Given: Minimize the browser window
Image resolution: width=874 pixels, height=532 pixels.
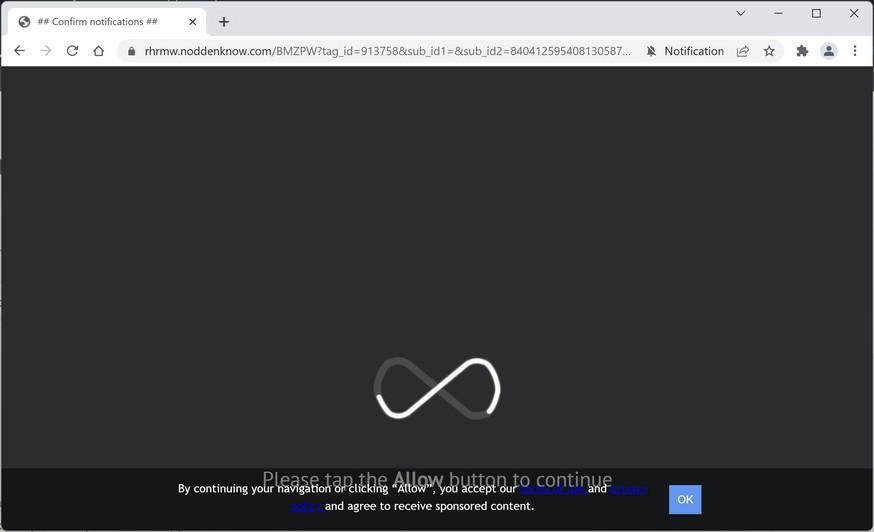Looking at the screenshot, I should (x=778, y=13).
